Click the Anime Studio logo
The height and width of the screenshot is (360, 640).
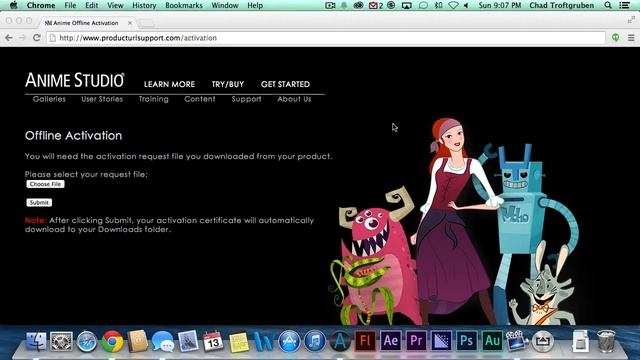tap(75, 80)
